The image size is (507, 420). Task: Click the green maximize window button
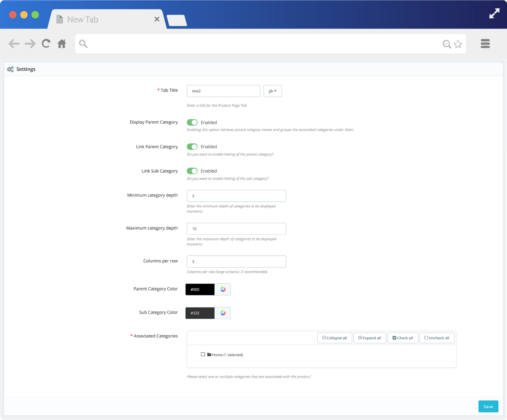35,15
